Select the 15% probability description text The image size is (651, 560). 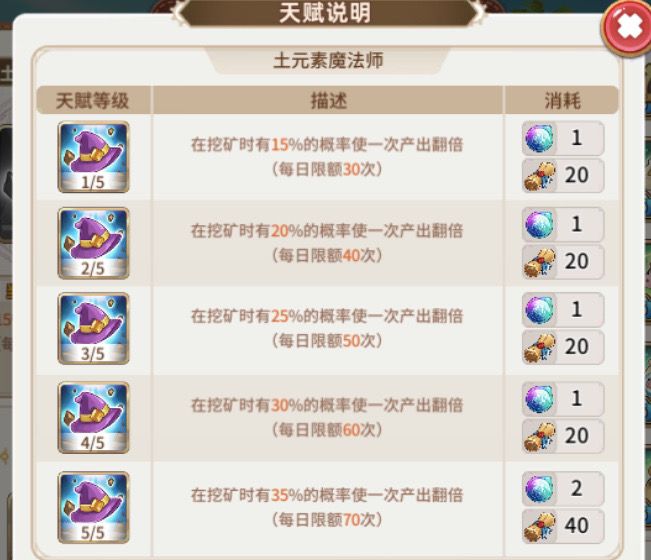[x=327, y=157]
